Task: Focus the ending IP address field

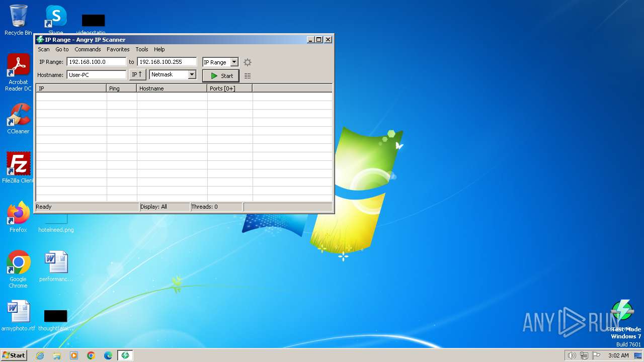Action: [x=167, y=62]
